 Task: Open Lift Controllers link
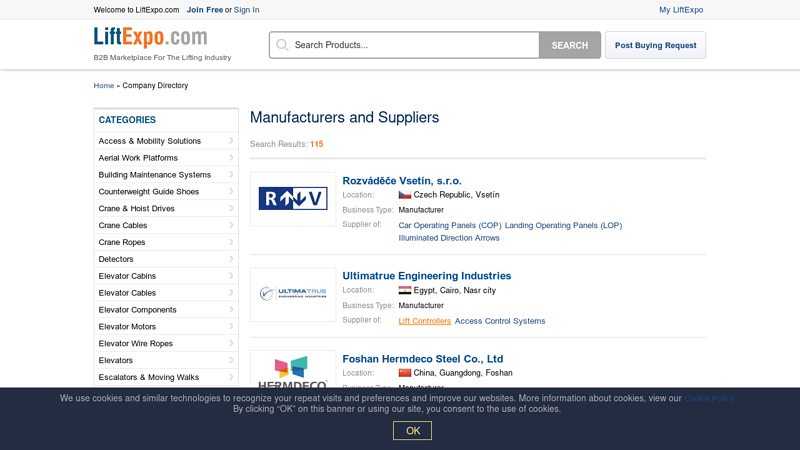424,321
